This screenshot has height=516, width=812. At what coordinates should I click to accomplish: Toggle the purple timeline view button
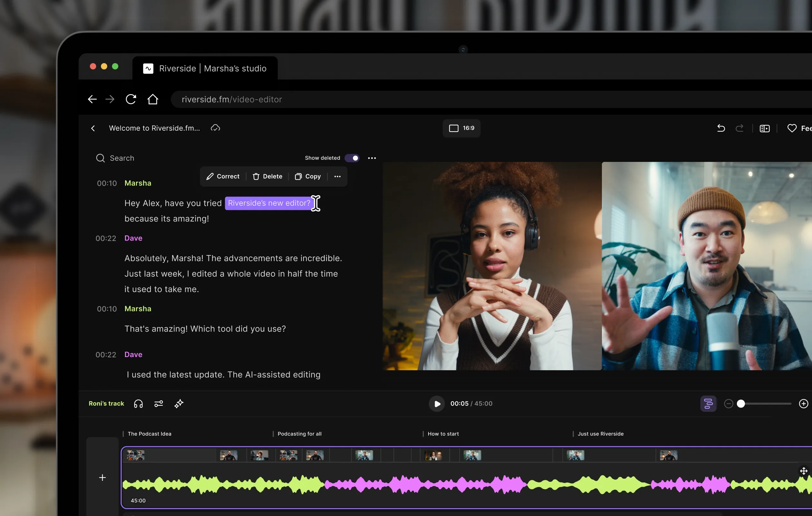[x=708, y=404]
